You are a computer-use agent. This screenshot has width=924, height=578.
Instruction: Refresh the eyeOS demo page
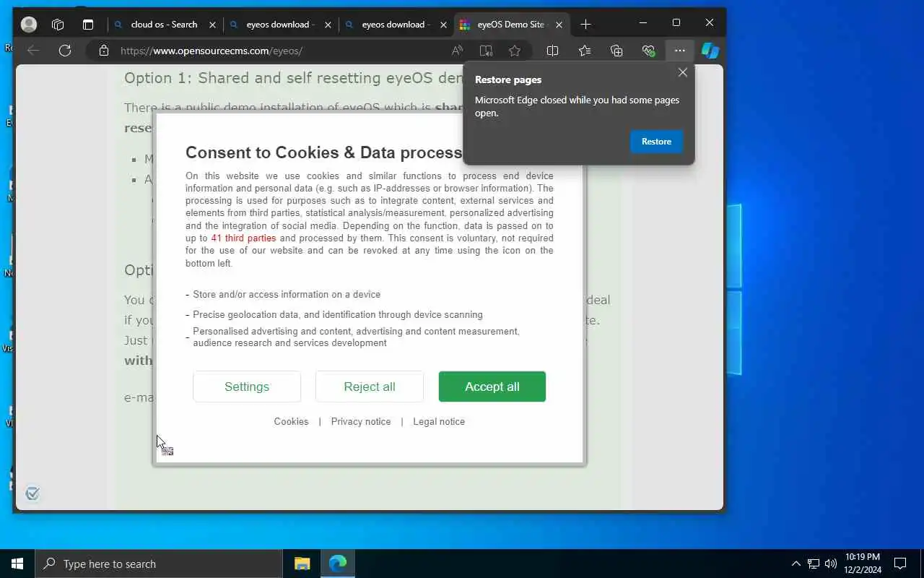tap(65, 51)
